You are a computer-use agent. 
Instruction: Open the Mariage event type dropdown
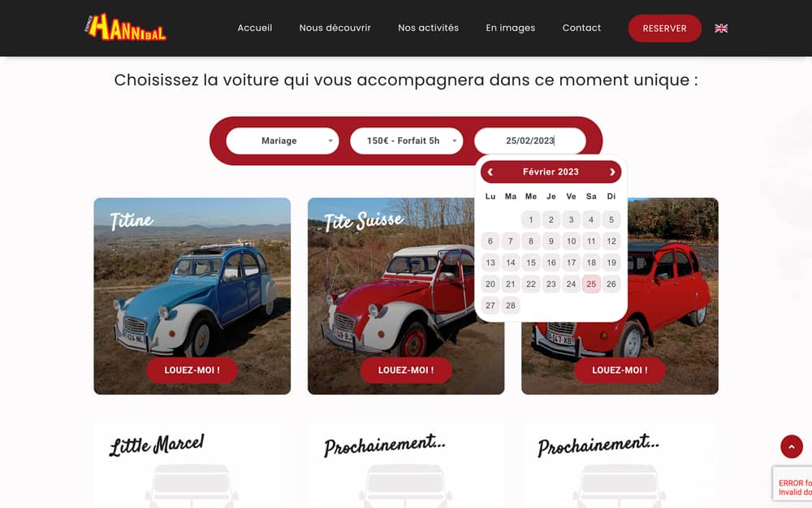[283, 141]
